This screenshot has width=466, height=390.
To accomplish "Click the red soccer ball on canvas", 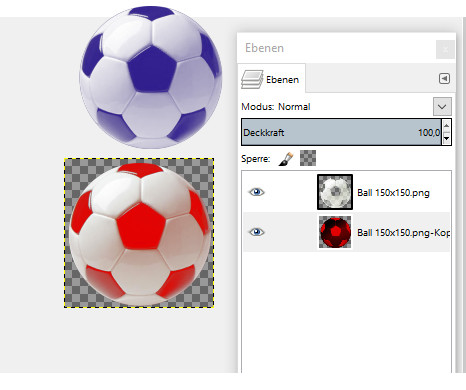I will (x=140, y=234).
